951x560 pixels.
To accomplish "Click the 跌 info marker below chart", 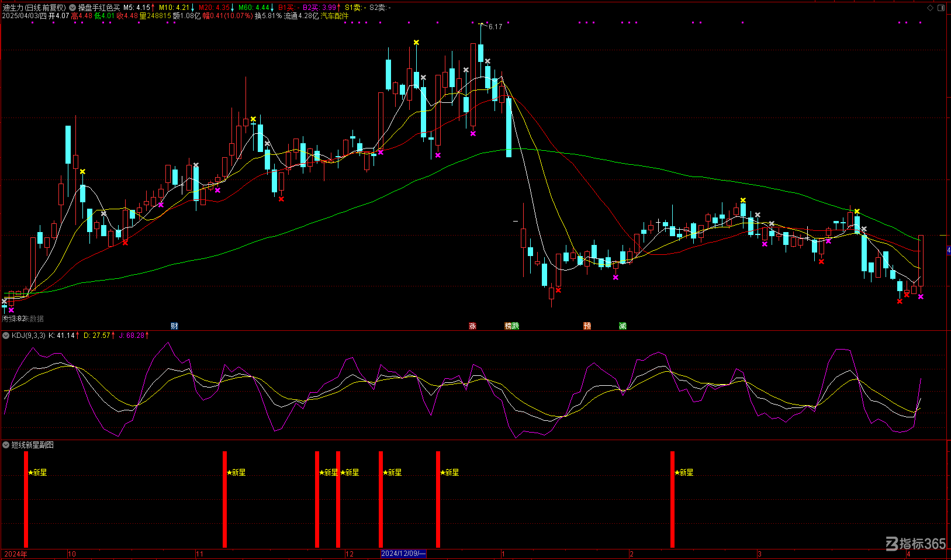I will (x=516, y=326).
